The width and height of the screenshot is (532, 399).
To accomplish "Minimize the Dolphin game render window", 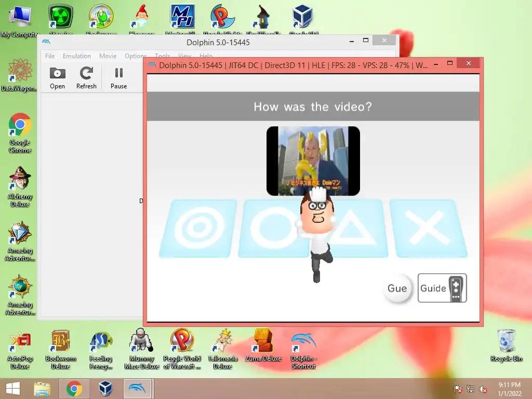I will 436,64.
